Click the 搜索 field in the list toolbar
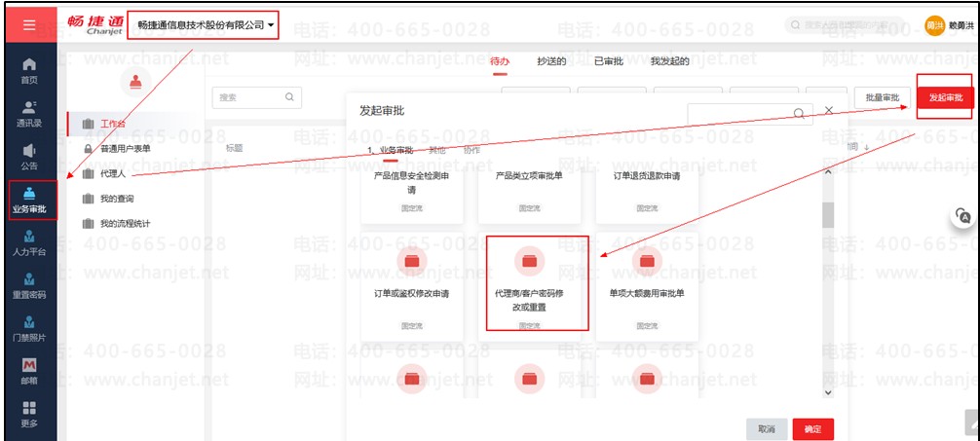This screenshot has width=980, height=441. point(257,97)
